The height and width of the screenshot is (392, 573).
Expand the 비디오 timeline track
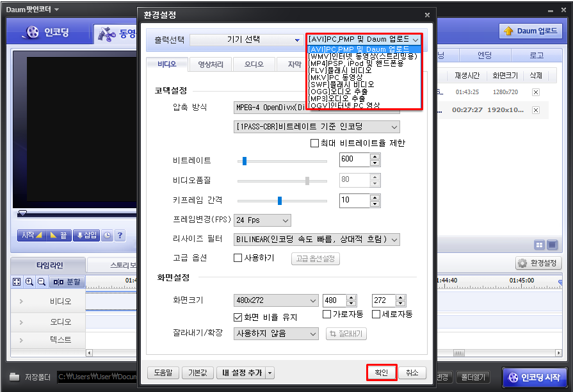pos(21,302)
